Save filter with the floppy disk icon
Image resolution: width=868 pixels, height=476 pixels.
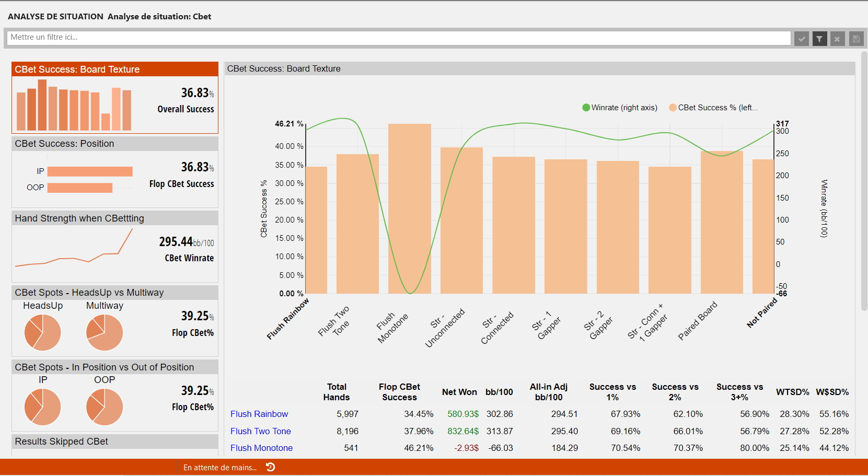click(855, 39)
